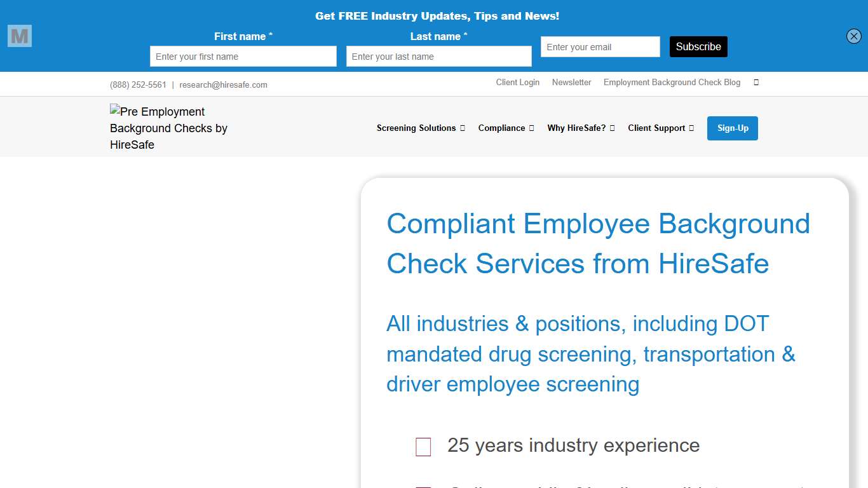Expand the Screening Solutions menu
Screen dimensions: 868x488
[417, 128]
